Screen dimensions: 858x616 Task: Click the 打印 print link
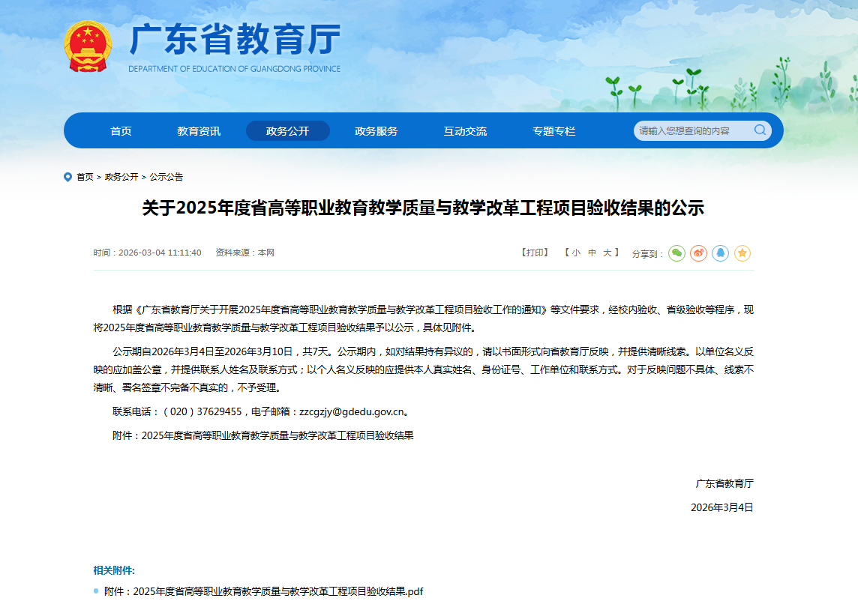coord(535,253)
